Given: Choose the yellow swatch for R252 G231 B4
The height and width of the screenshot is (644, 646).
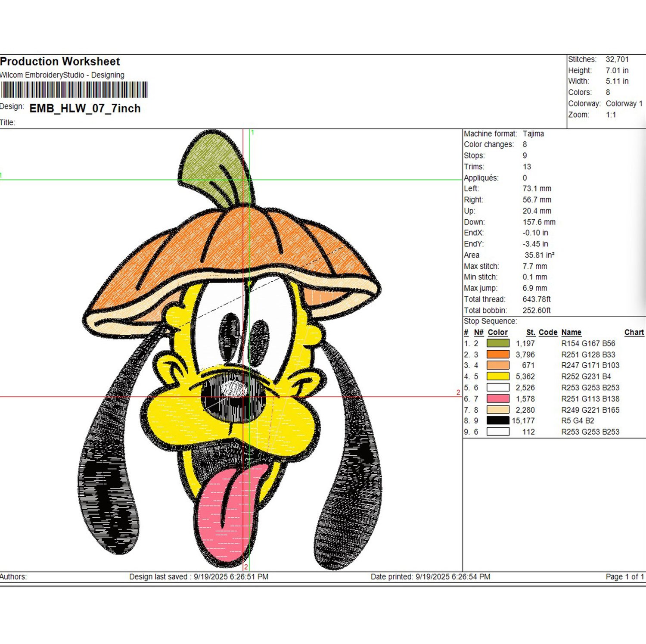Looking at the screenshot, I should click(x=498, y=376).
